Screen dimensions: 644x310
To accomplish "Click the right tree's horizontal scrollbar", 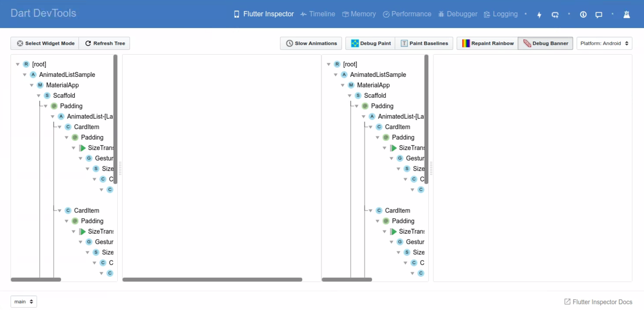I will click(347, 280).
